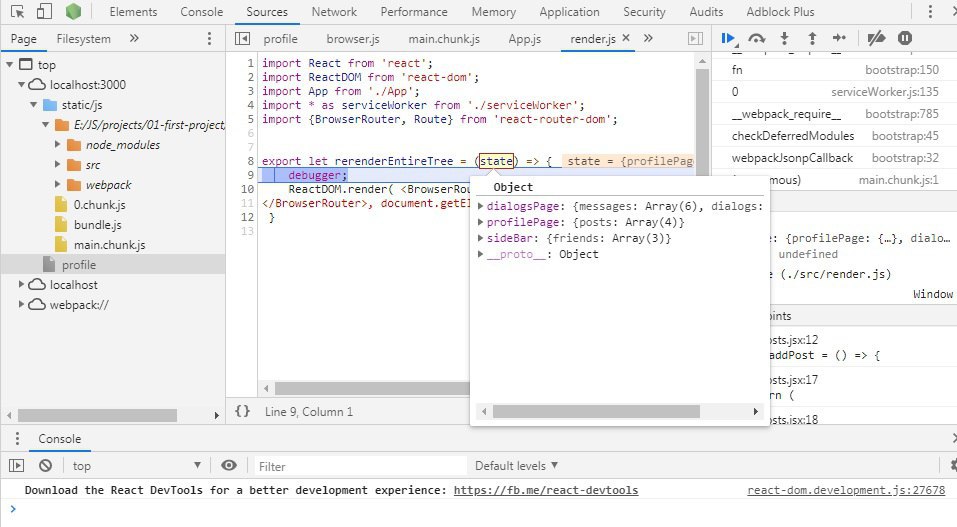Open the Audits panel

click(706, 12)
